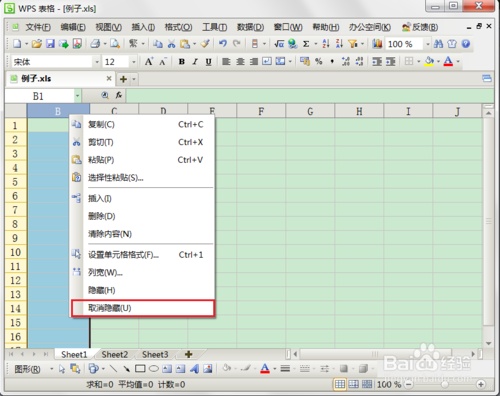Image resolution: width=500 pixels, height=396 pixels.
Task: Click the Filter funnel icon
Action: click(353, 44)
